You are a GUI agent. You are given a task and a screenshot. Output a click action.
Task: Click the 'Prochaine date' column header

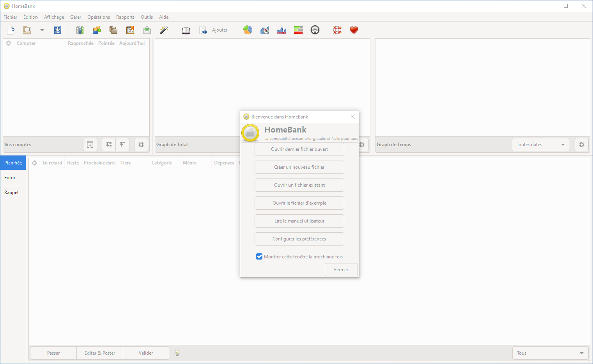(99, 163)
